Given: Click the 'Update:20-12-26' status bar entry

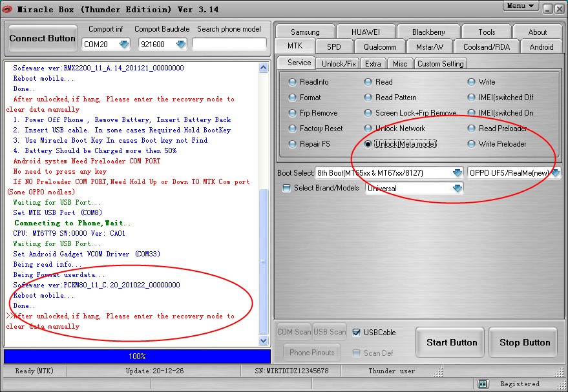Looking at the screenshot, I should (154, 371).
